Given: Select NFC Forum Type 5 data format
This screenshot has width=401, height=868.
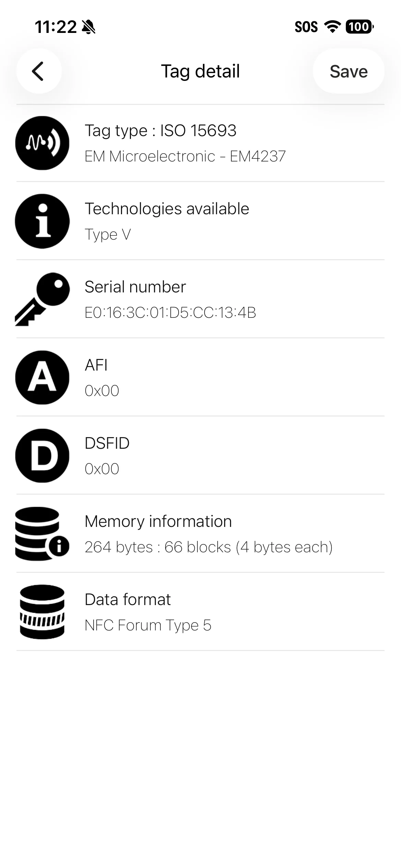Looking at the screenshot, I should click(148, 625).
